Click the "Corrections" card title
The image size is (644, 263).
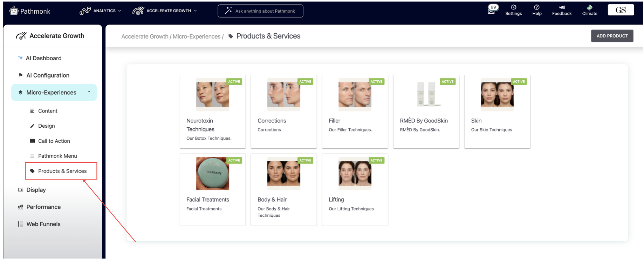[272, 121]
